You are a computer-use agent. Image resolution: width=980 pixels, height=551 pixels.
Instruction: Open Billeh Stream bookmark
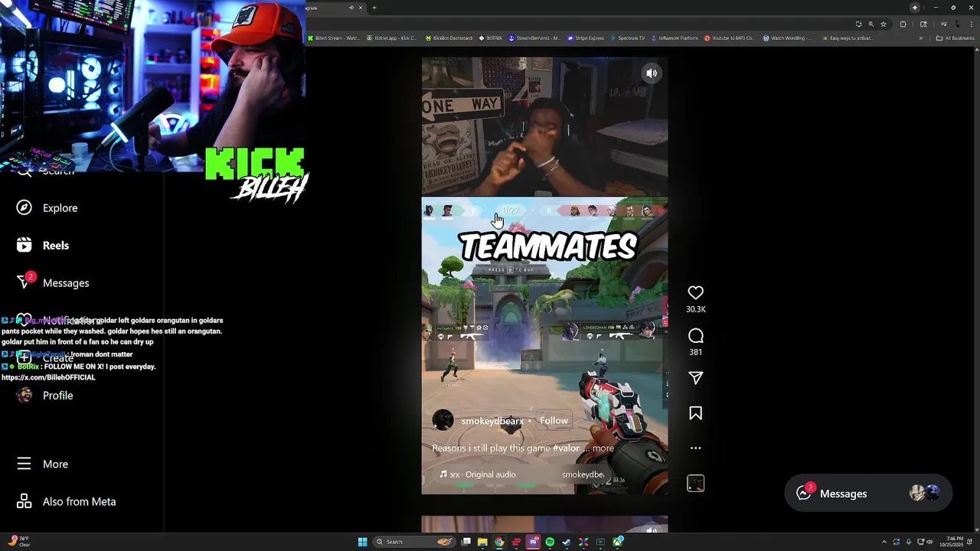[x=333, y=38]
